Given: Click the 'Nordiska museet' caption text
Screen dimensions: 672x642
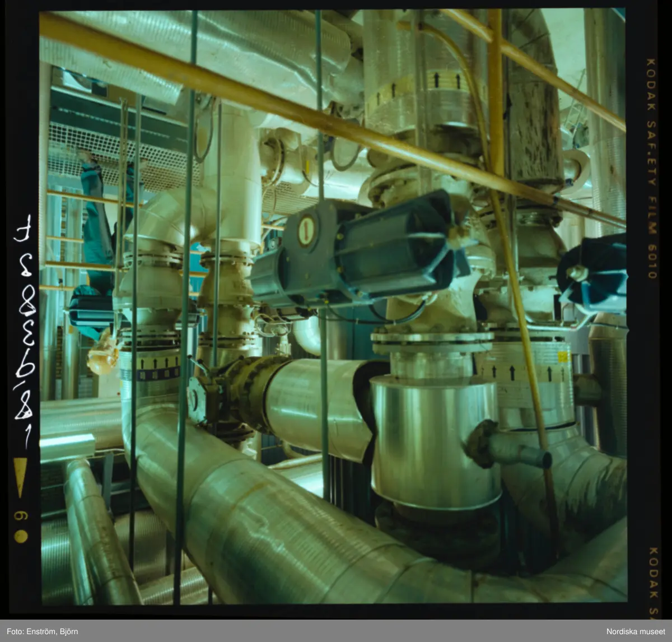Looking at the screenshot, I should pyautogui.click(x=633, y=631).
